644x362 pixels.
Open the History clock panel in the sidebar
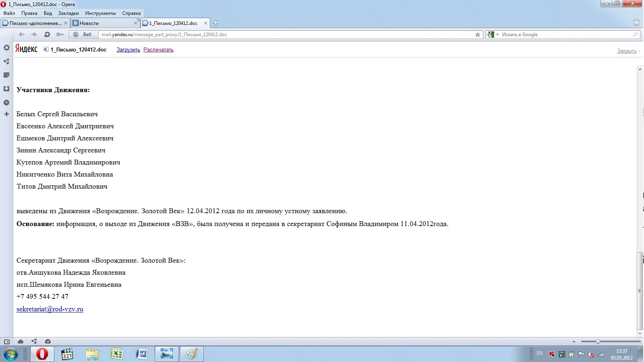coord(6,103)
